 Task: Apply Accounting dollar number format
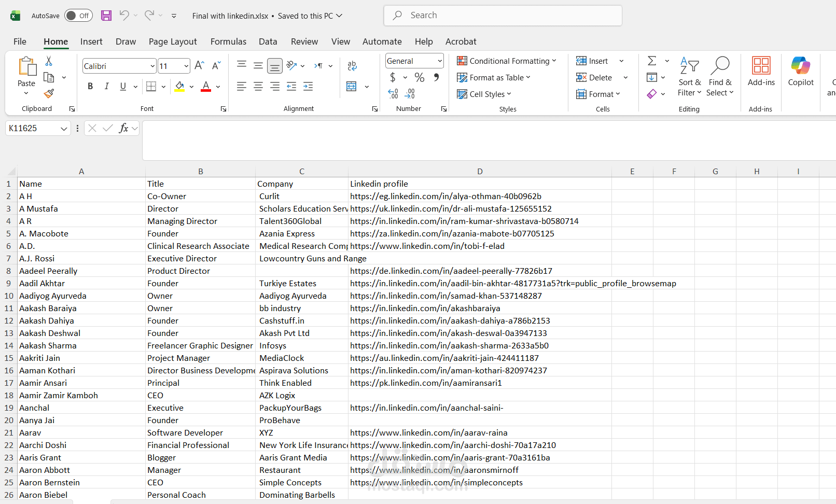(x=393, y=78)
